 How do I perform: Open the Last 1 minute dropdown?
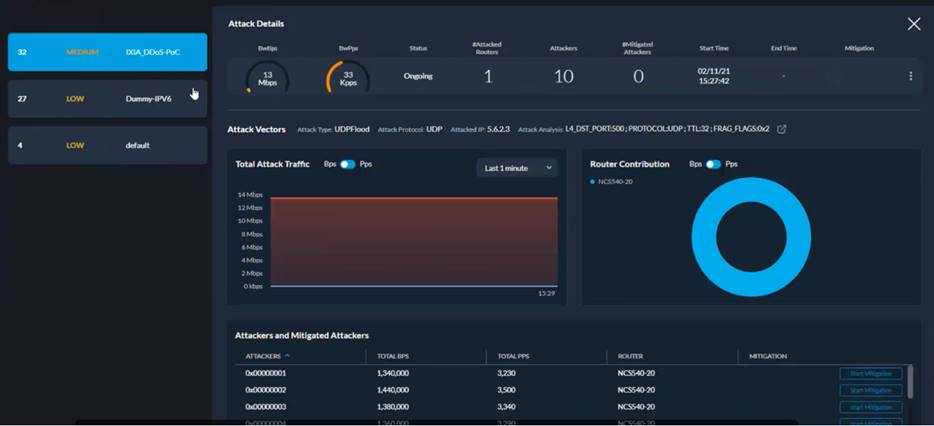(516, 168)
